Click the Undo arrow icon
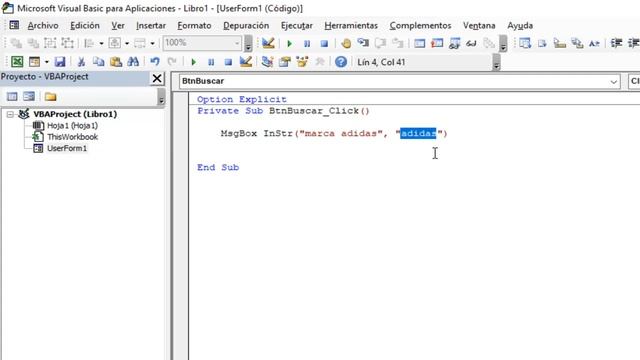The width and height of the screenshot is (640, 360). (x=155, y=62)
